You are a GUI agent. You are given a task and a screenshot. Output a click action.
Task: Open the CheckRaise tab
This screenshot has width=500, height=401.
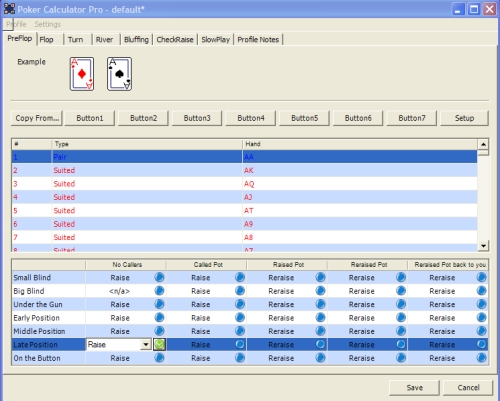(x=175, y=40)
